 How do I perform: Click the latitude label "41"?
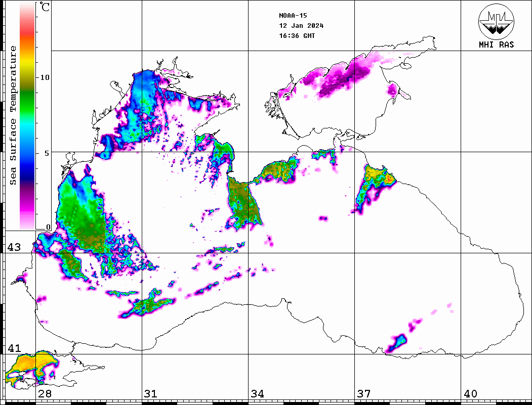[x=14, y=348]
